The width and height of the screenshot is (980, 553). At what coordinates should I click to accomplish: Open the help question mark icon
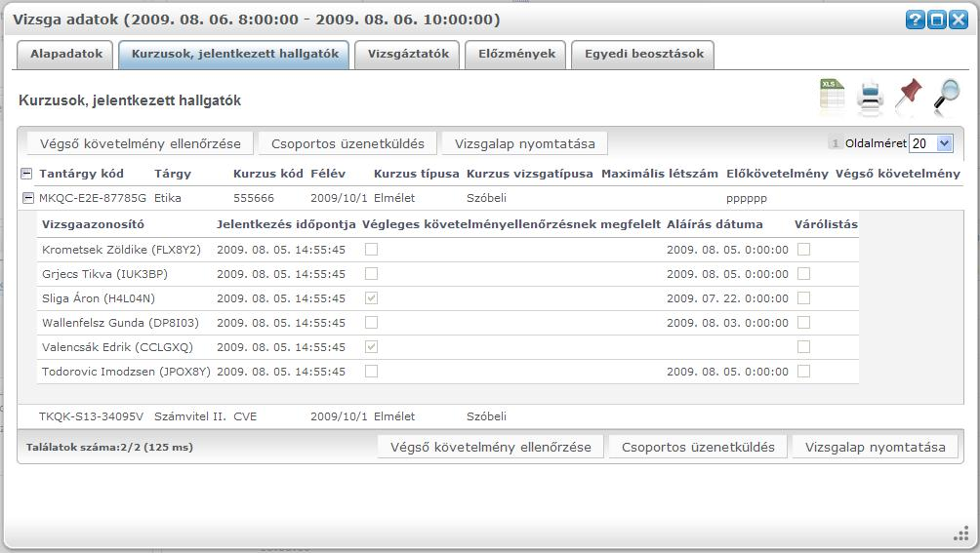click(915, 20)
